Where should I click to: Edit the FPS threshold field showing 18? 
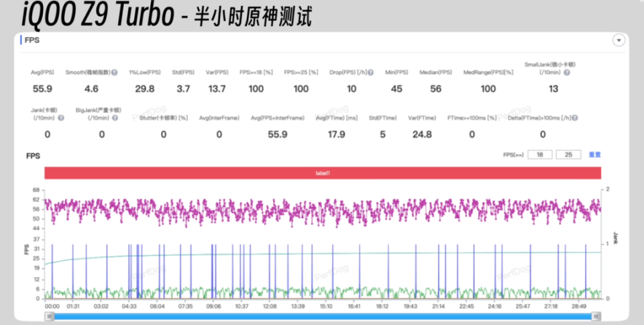[539, 155]
